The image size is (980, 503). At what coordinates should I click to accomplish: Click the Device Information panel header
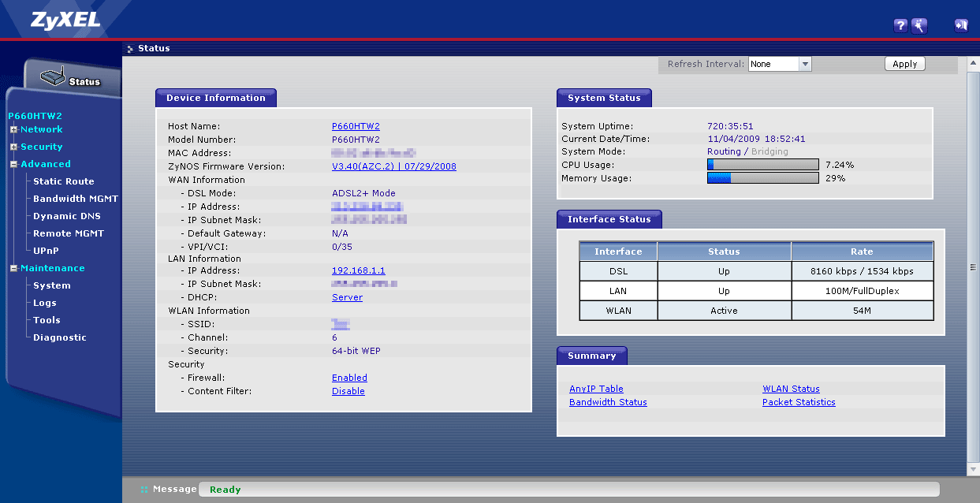216,98
